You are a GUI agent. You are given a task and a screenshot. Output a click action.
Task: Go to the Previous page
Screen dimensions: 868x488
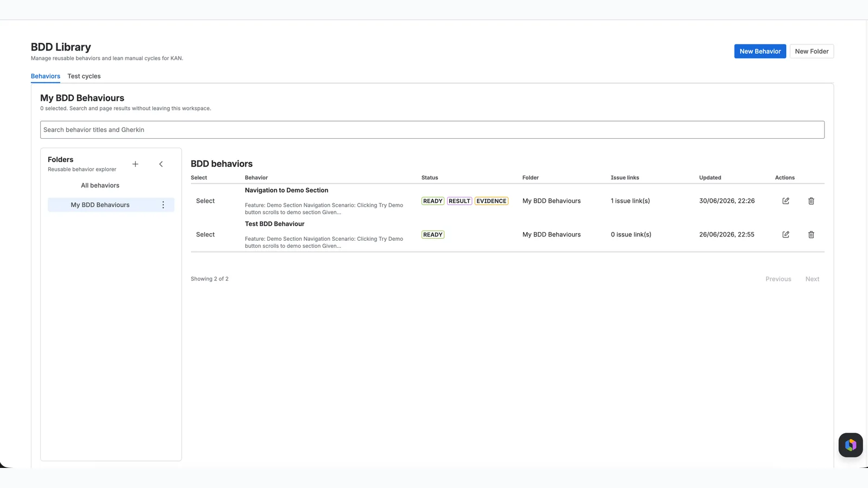[x=778, y=279]
